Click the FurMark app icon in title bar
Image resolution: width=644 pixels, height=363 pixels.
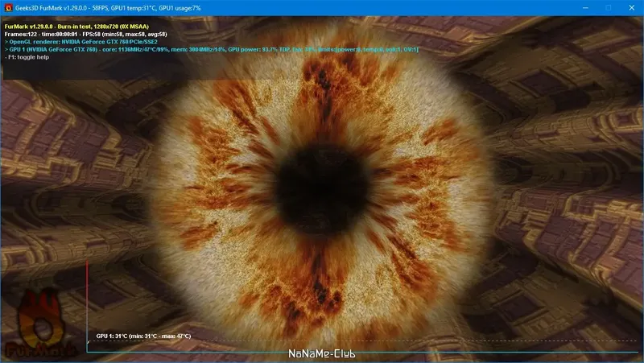pyautogui.click(x=8, y=8)
